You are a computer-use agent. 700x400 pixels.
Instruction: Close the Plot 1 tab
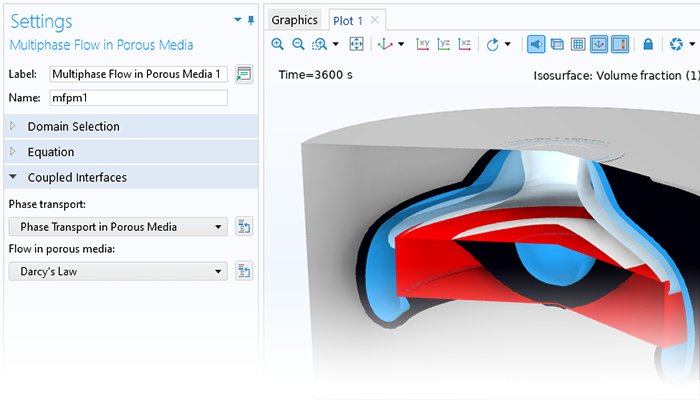(375, 20)
